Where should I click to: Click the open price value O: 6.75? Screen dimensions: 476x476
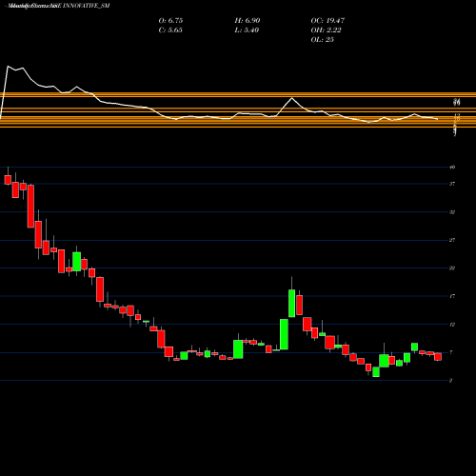tap(170, 20)
